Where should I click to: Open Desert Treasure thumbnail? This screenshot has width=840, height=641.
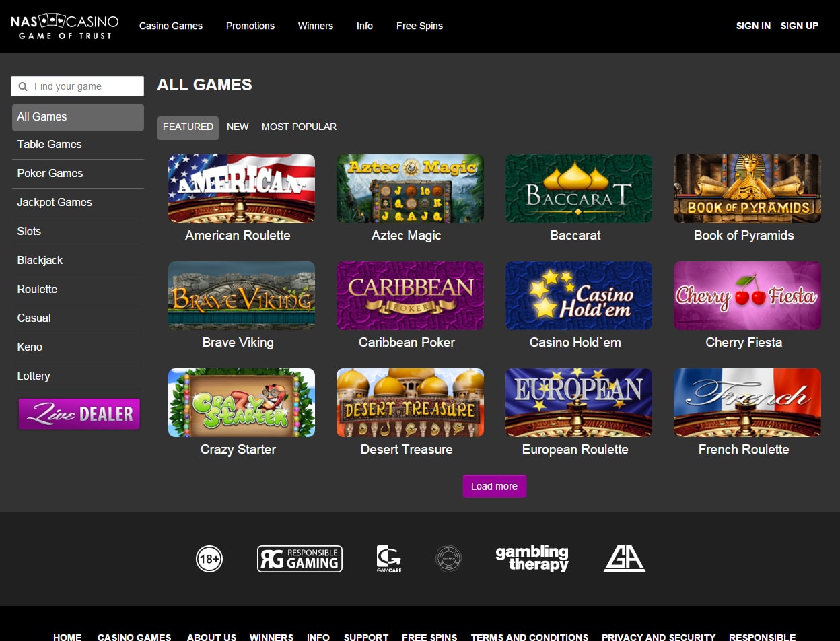(410, 403)
